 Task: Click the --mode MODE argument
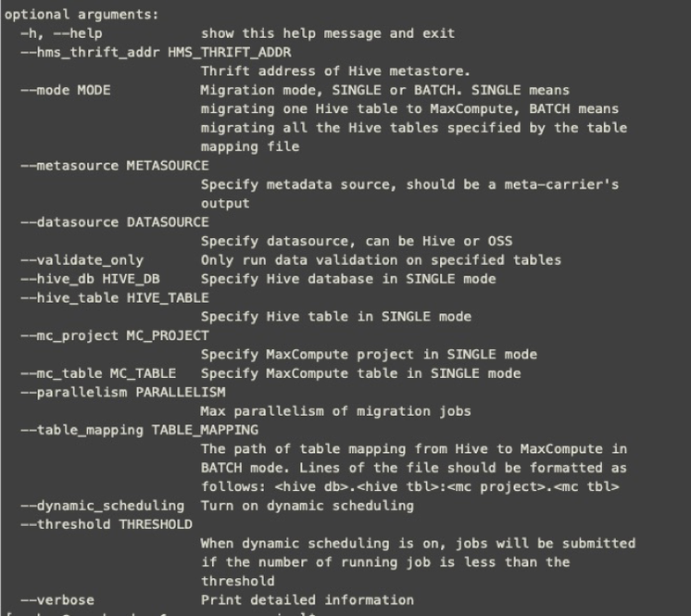[x=65, y=91]
